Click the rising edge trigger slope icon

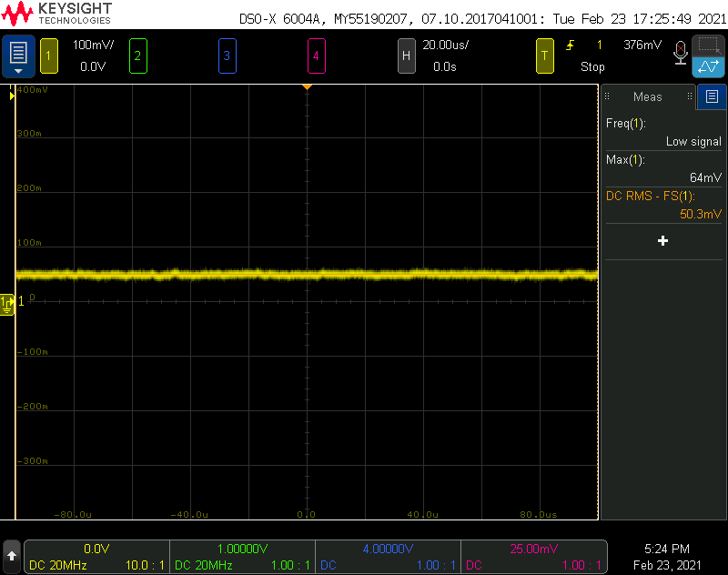click(x=571, y=45)
